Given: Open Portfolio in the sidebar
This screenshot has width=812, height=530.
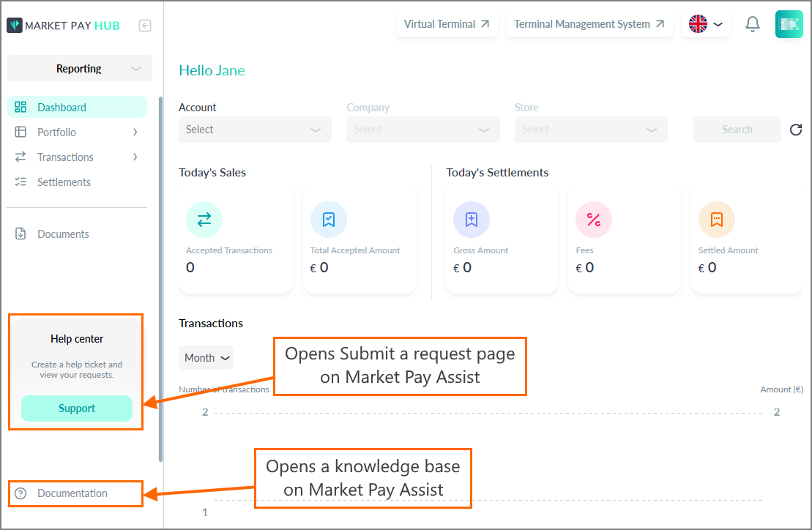Looking at the screenshot, I should (77, 132).
